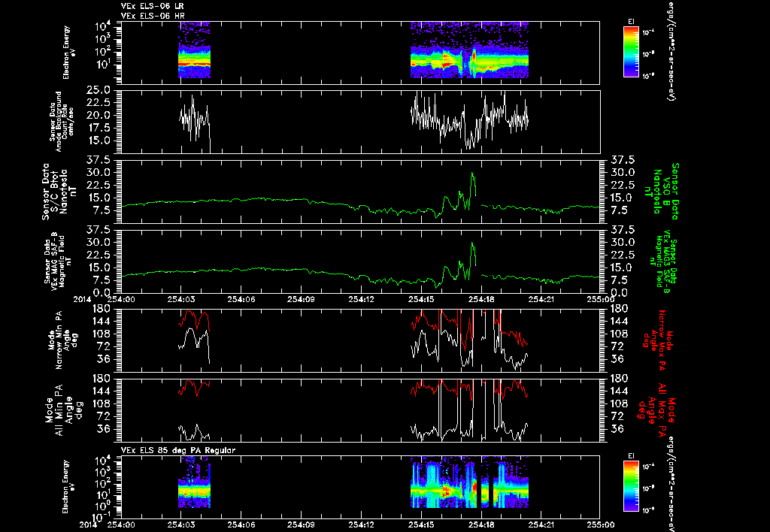The image size is (770, 532).
Task: Click '254:06' on the middle time axis
Action: click(241, 299)
